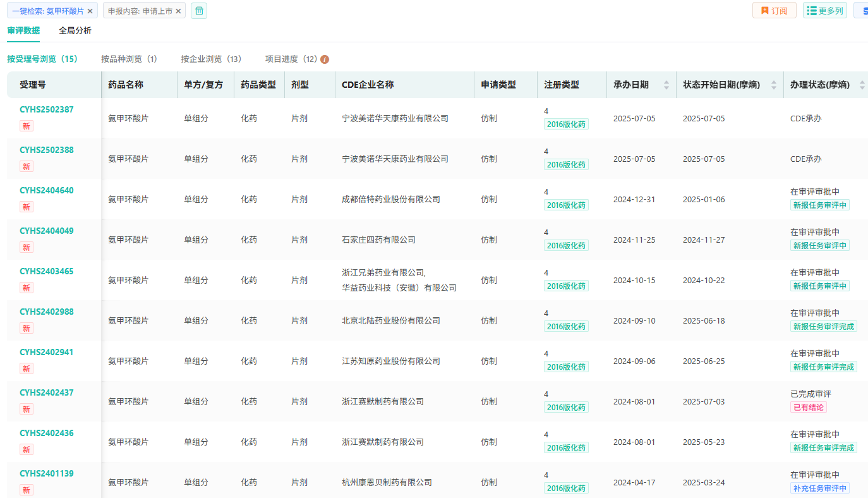Viewport: 868px width, 498px height.
Task: Switch to 按企业浏览 view
Action: click(211, 59)
